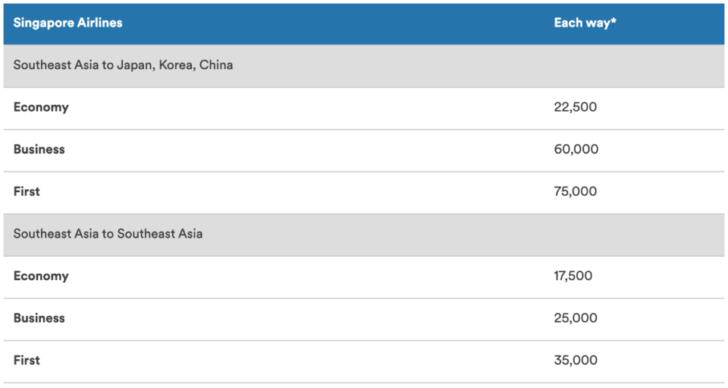Click Economy label above the 60,000 Business row
The width and height of the screenshot is (728, 388).
[x=41, y=108]
